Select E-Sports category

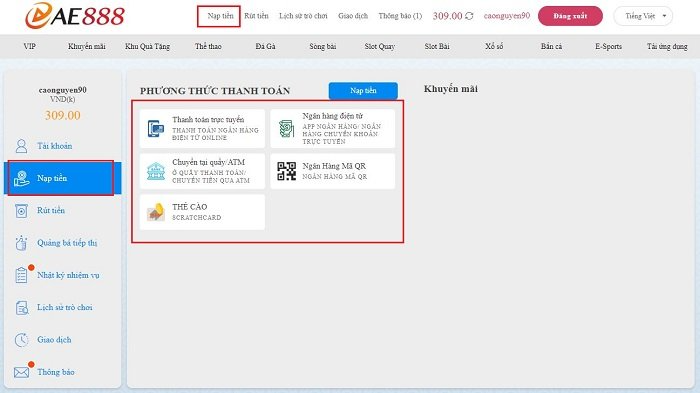608,46
